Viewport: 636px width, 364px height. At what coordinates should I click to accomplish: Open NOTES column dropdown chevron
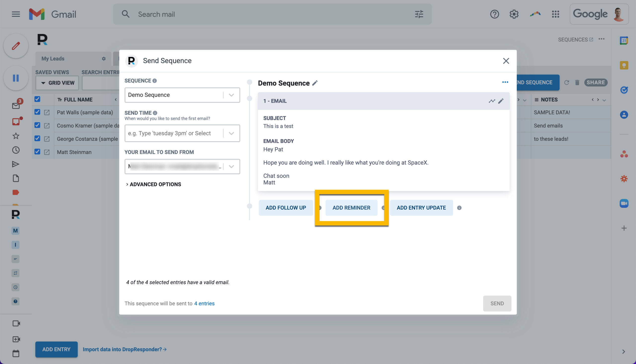(x=604, y=100)
